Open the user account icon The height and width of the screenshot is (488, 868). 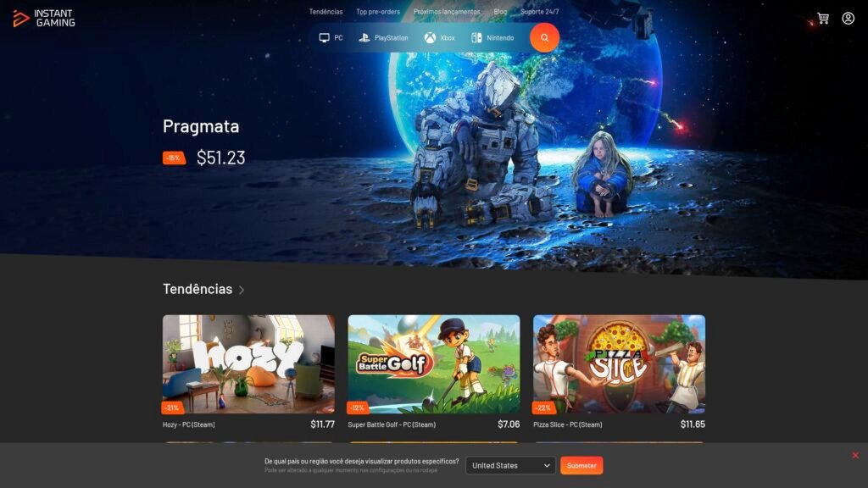(848, 19)
